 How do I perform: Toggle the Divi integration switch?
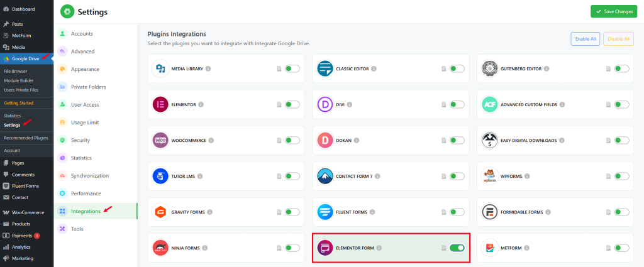pos(457,104)
